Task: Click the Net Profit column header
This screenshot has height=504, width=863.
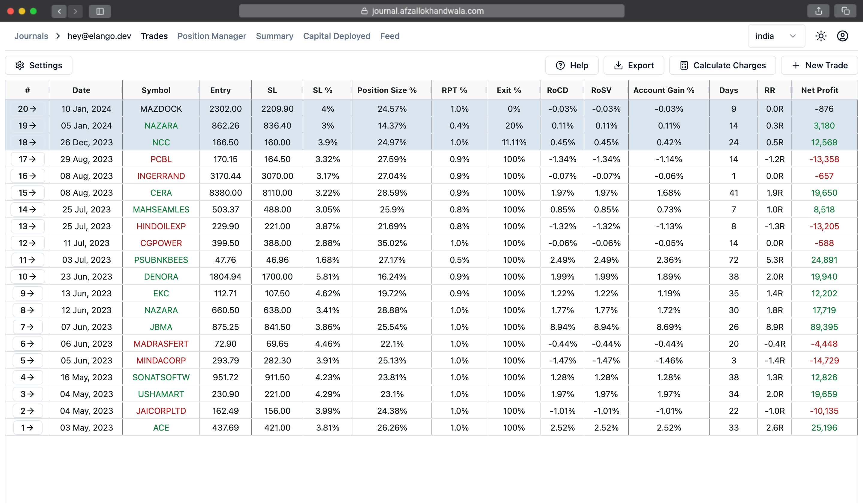Action: 819,90
